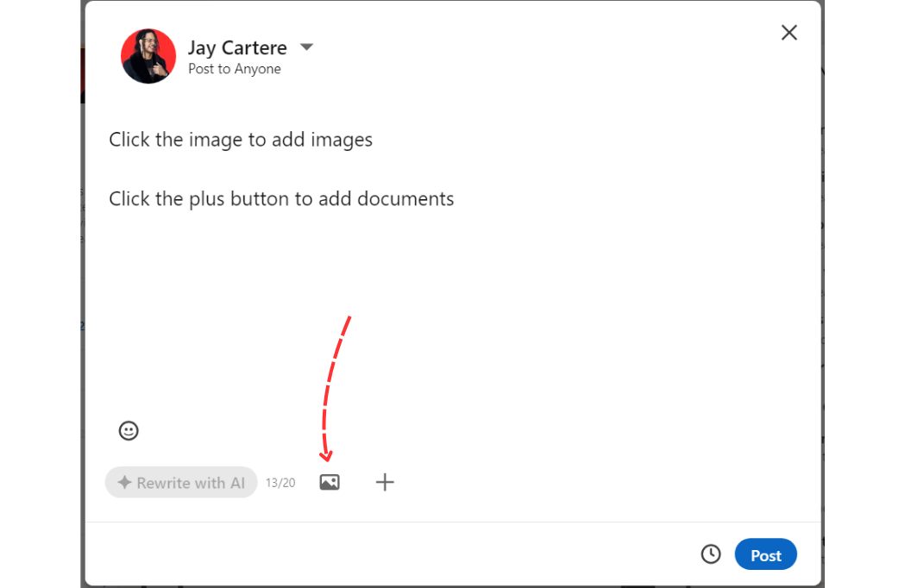
Task: Expand the dropdown arrow beside Jay Cartere
Action: pos(306,47)
